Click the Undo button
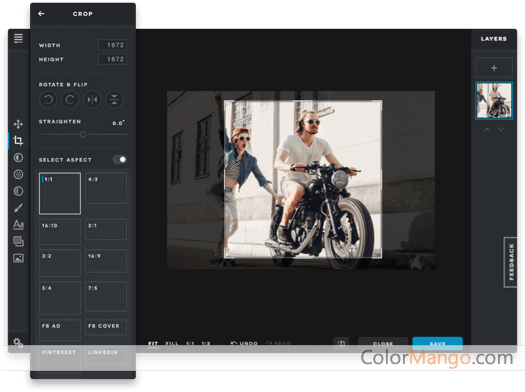The image size is (525, 392). click(x=244, y=343)
